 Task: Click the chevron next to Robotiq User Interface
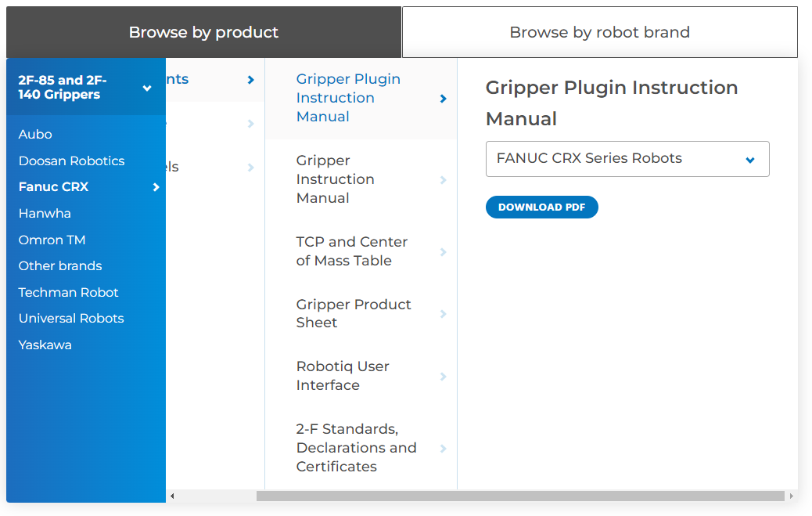pos(444,376)
